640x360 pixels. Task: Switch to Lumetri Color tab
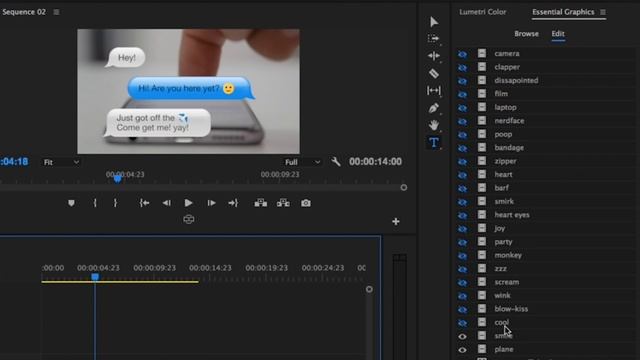(x=482, y=12)
